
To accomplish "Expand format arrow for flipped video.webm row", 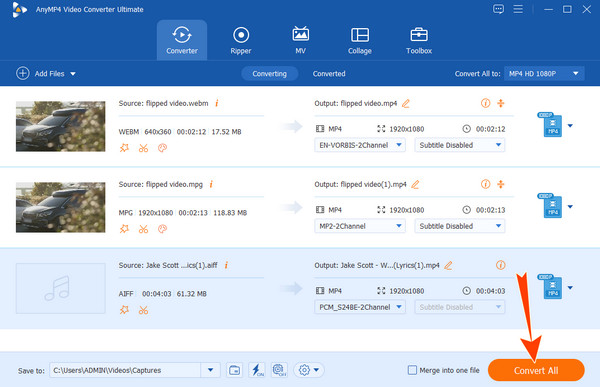I will pos(570,126).
